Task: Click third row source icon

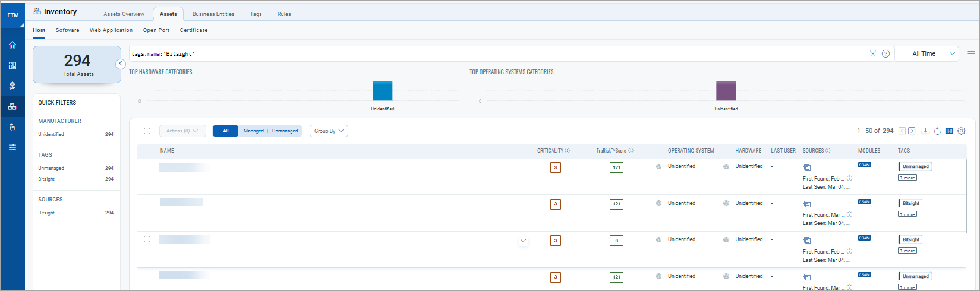Action: click(x=806, y=241)
